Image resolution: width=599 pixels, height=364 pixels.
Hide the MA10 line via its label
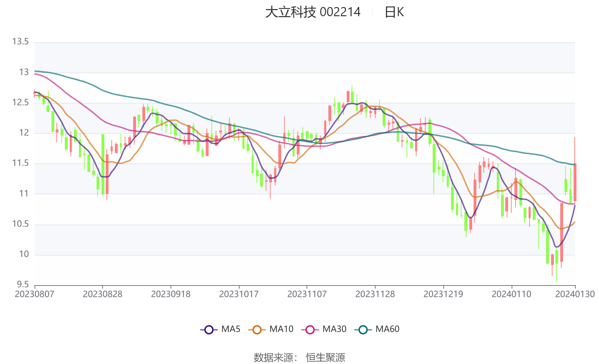pyautogui.click(x=281, y=329)
